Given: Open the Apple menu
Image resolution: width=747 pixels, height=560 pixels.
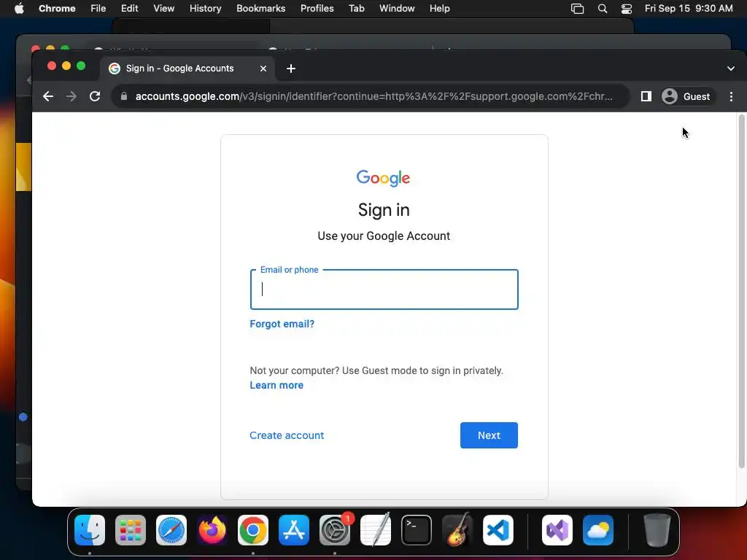Looking at the screenshot, I should click(19, 9).
